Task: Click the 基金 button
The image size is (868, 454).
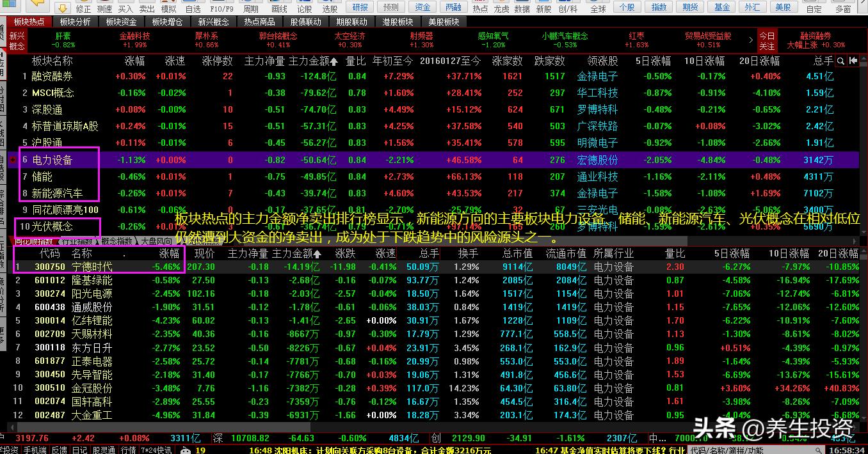Action: (722, 7)
